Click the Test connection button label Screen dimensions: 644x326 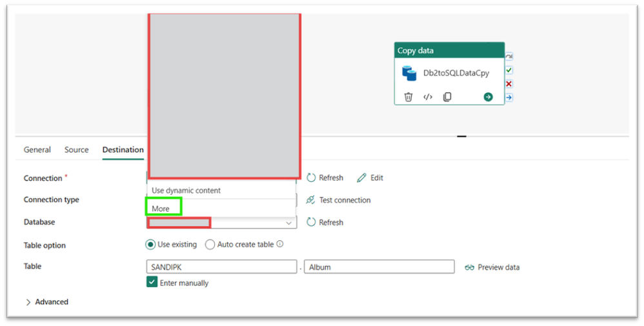point(345,199)
